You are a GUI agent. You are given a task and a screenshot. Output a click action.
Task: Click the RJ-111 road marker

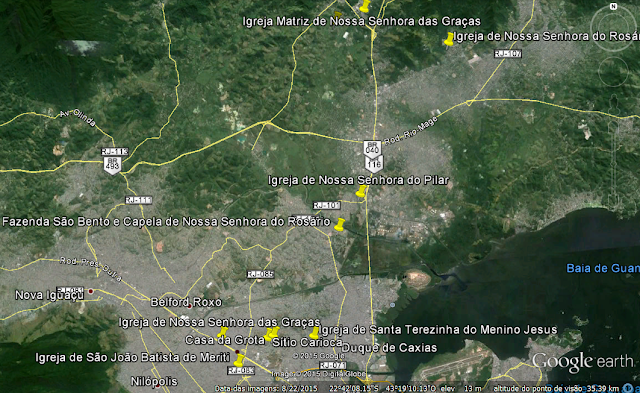click(139, 200)
